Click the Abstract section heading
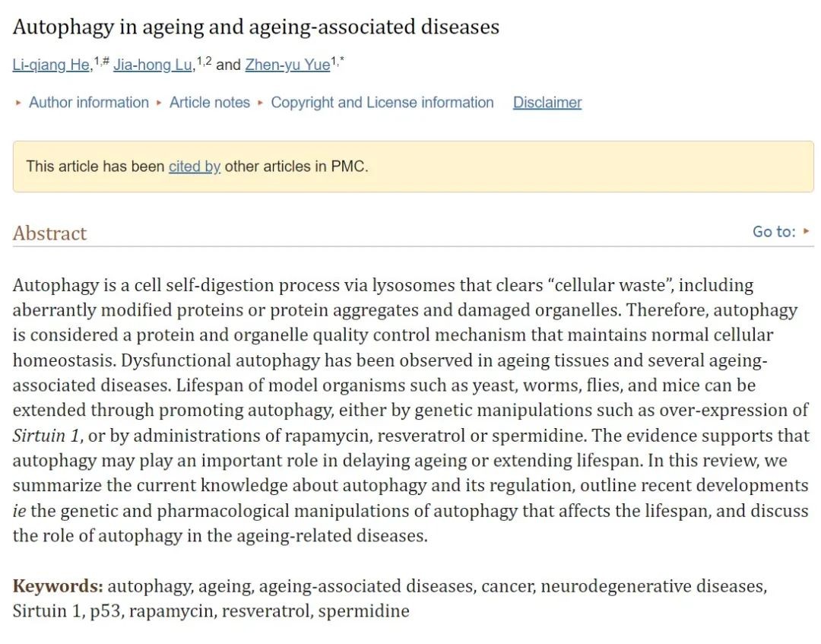Viewport: 821px width, 644px height. pos(49,233)
